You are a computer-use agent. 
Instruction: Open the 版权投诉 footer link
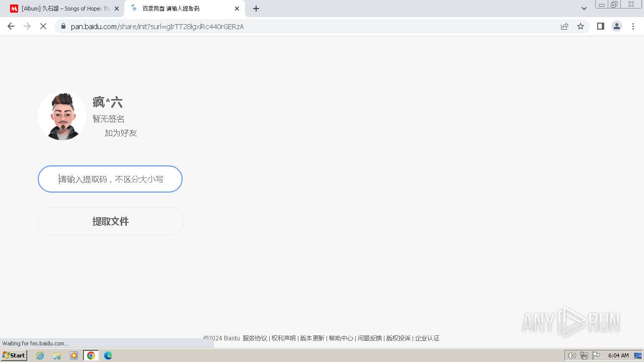(x=398, y=338)
